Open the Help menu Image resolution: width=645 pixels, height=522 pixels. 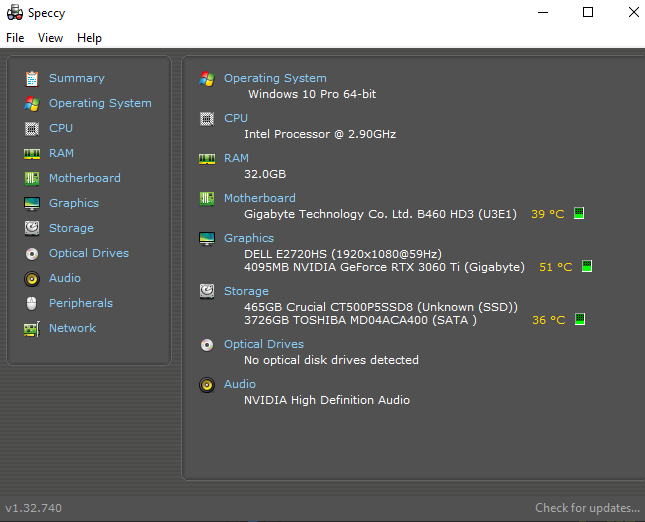pos(89,38)
